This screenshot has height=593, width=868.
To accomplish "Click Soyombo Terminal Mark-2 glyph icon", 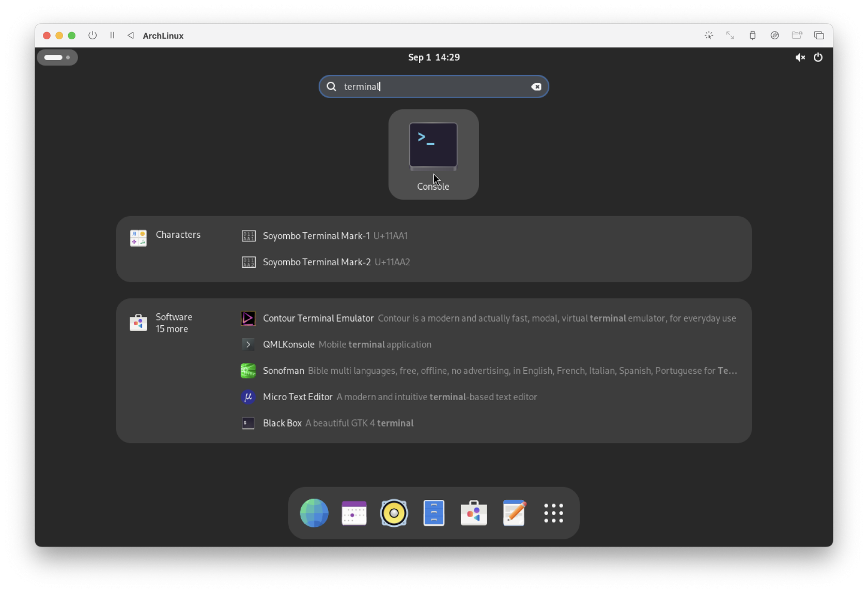I will click(249, 262).
